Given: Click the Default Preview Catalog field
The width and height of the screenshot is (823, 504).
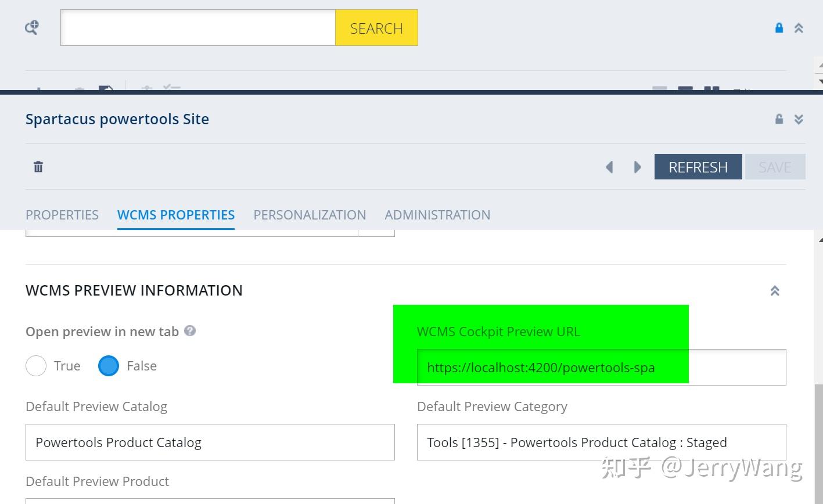Looking at the screenshot, I should click(210, 442).
